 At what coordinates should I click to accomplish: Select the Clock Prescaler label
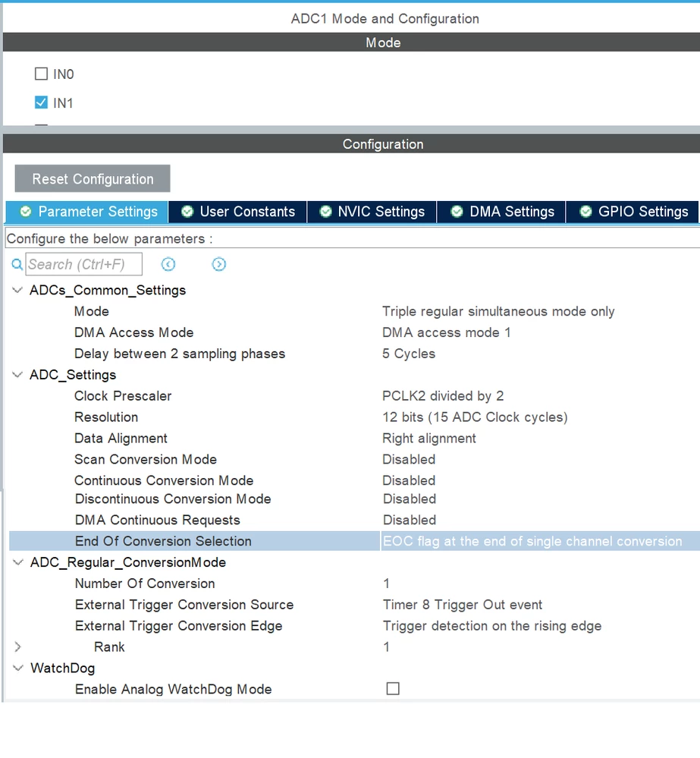click(123, 396)
